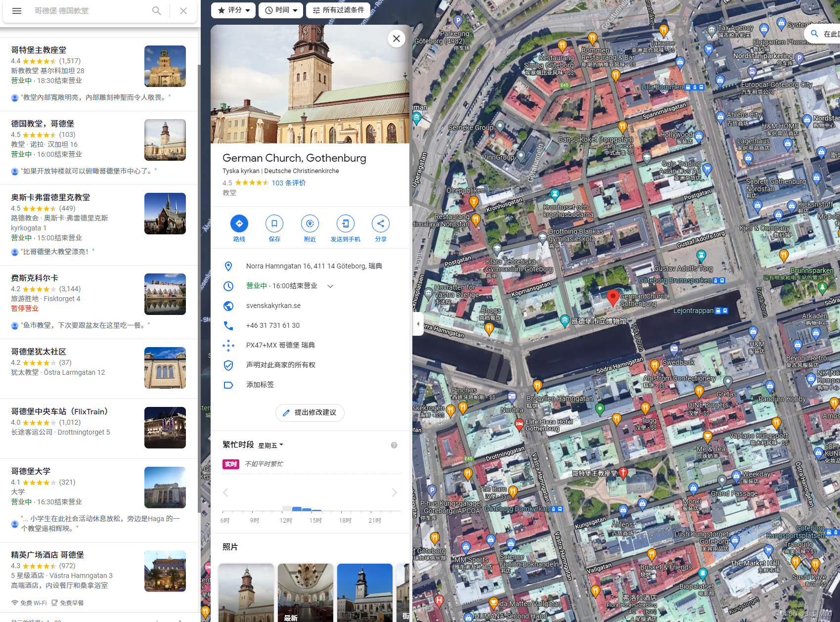Viewport: 840px width, 622px height.
Task: Open the 评分 rating filter dropdown
Action: 233,10
